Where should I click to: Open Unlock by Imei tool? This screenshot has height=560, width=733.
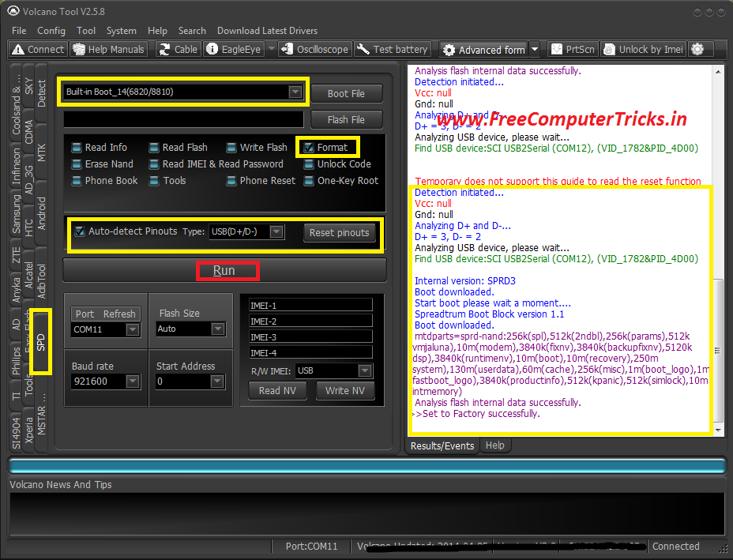644,49
